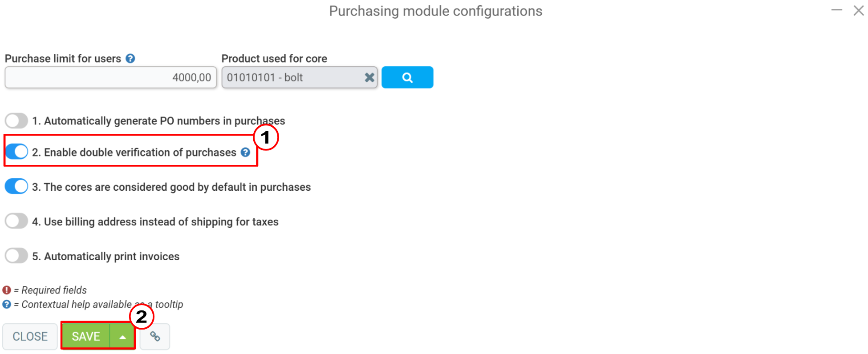Viewport: 868px width, 354px height.
Task: Click the link icon next to SAVE
Action: [x=155, y=336]
